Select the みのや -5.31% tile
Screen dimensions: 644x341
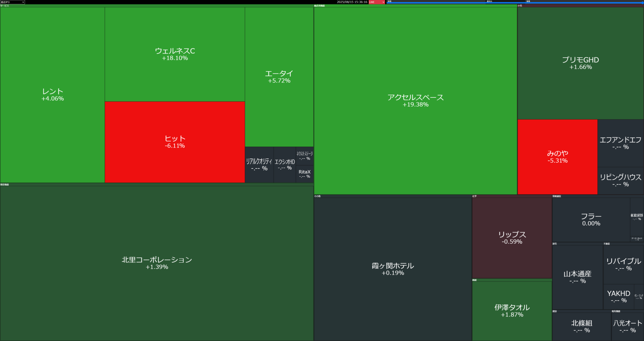coord(557,157)
